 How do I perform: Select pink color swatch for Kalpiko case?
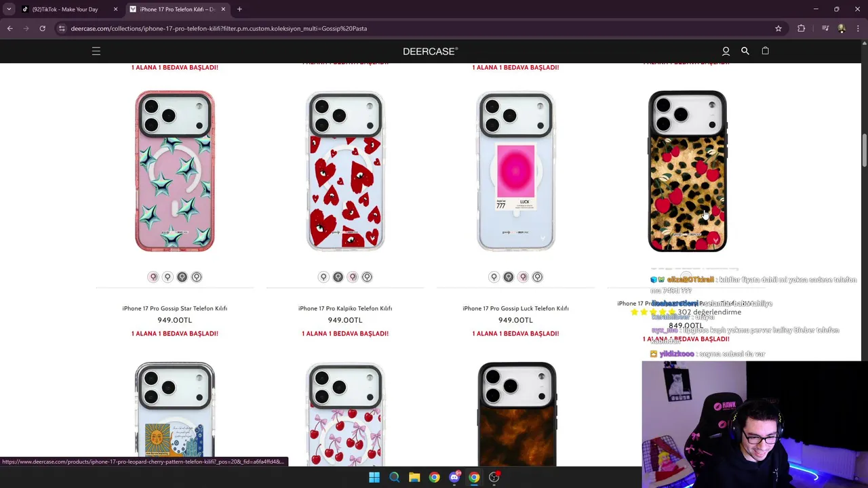(353, 277)
